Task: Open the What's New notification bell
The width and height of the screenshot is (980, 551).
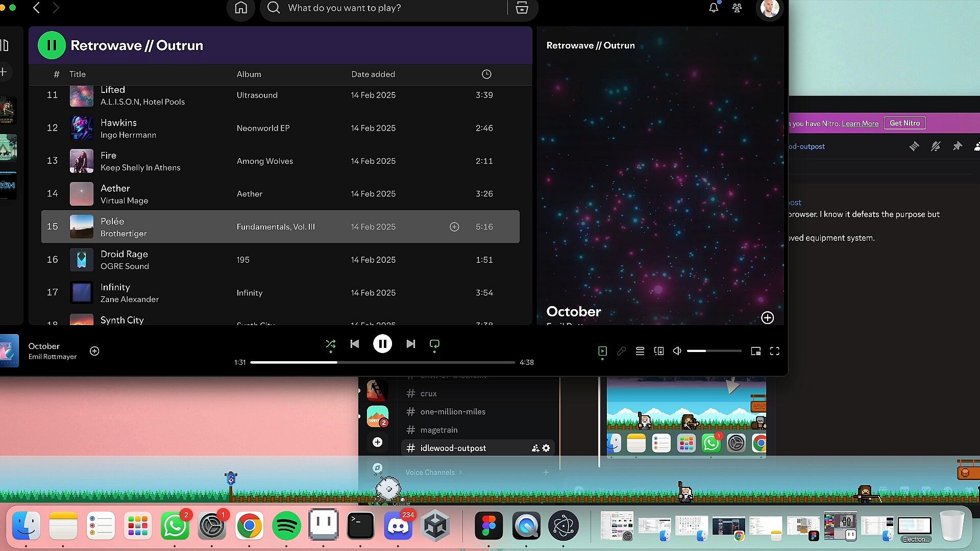Action: (x=713, y=8)
